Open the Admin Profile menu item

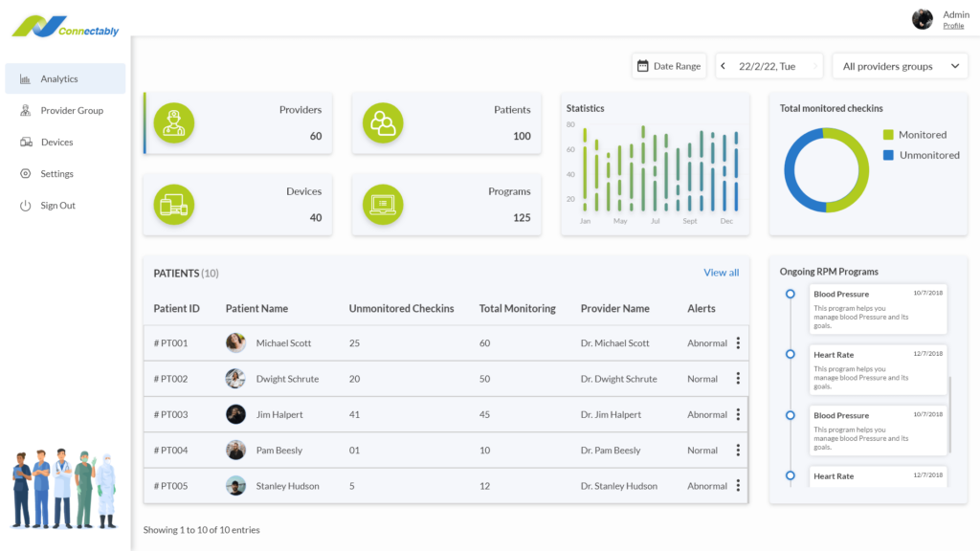pos(953,25)
